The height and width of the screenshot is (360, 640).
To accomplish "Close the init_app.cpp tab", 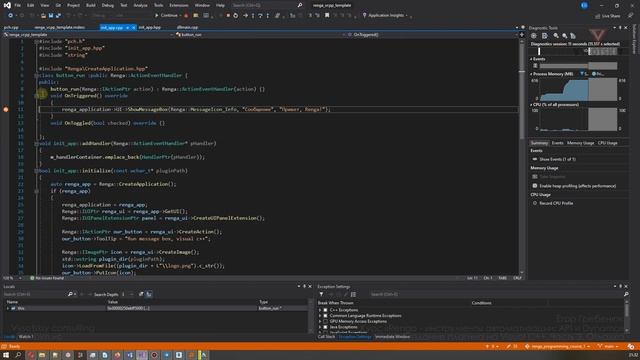I will (133, 27).
